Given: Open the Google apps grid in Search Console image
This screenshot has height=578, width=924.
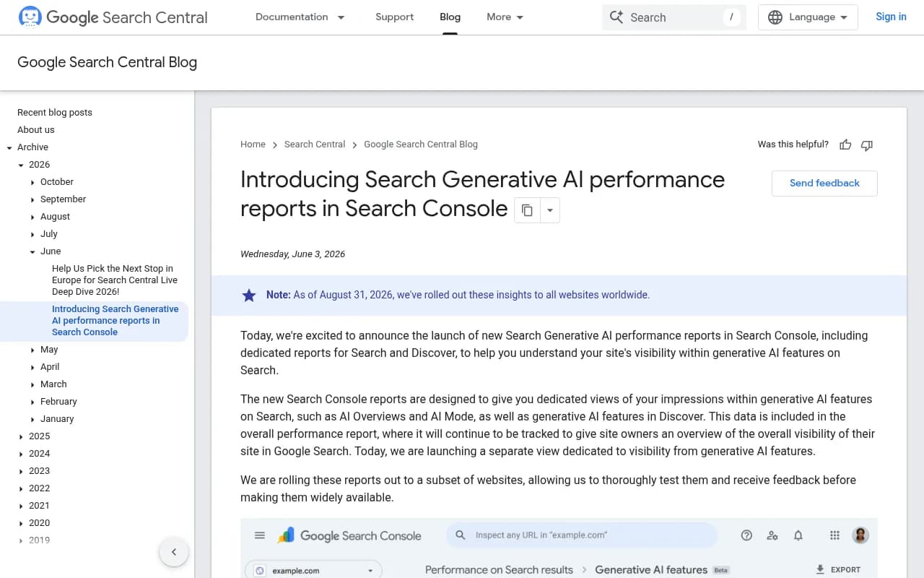Looking at the screenshot, I should [834, 535].
